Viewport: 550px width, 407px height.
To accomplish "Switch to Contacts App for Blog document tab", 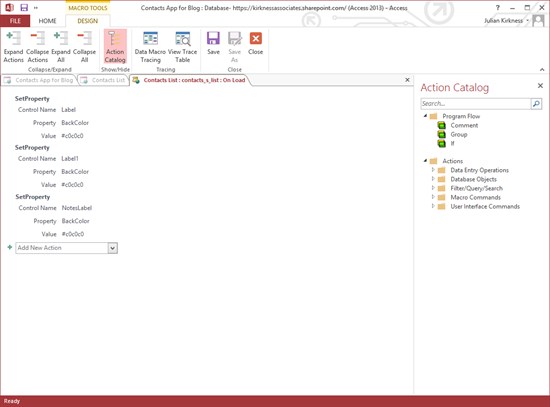I will click(39, 80).
